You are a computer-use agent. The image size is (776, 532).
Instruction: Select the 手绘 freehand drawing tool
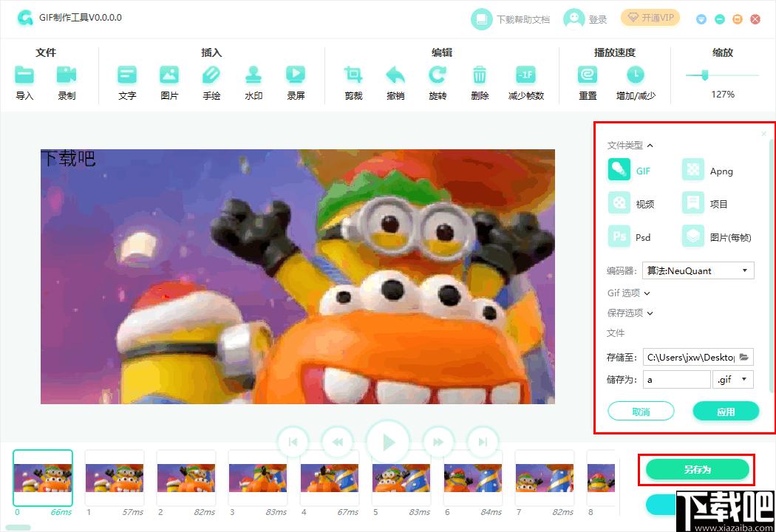coord(211,75)
